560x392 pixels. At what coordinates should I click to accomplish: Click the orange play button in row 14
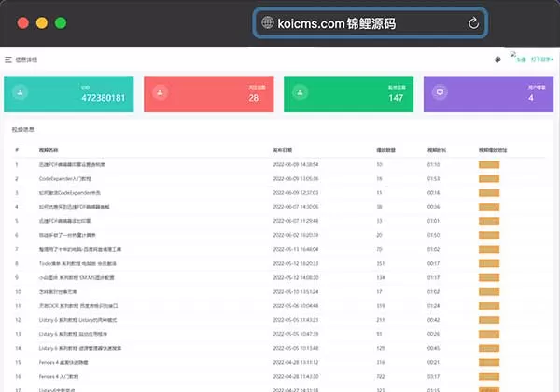point(489,348)
